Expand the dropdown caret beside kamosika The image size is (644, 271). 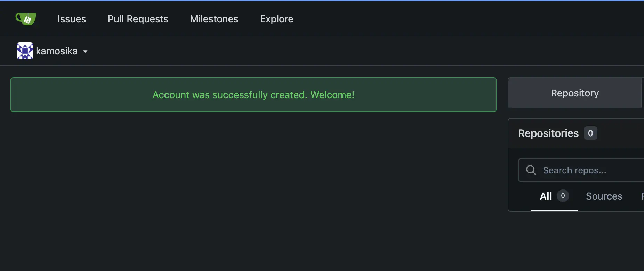click(85, 51)
